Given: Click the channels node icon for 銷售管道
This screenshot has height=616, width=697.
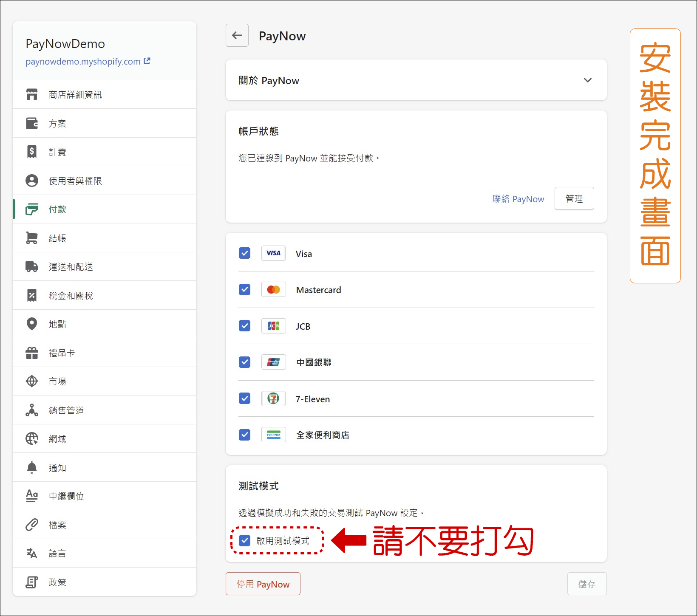Looking at the screenshot, I should pos(32,410).
